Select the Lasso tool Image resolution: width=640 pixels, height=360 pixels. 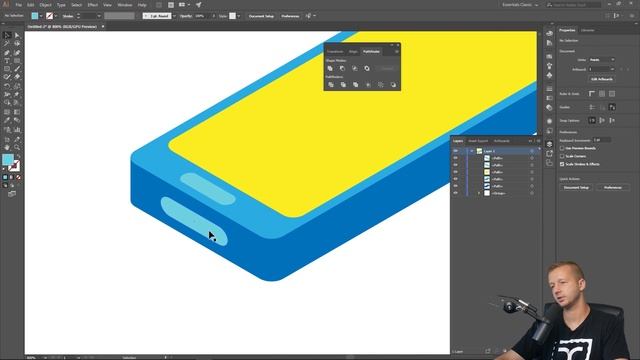click(17, 44)
